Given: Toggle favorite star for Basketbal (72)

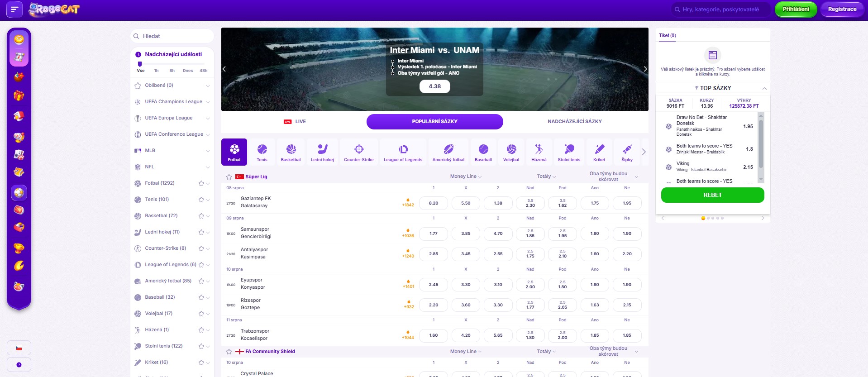Looking at the screenshot, I should click(x=201, y=216).
